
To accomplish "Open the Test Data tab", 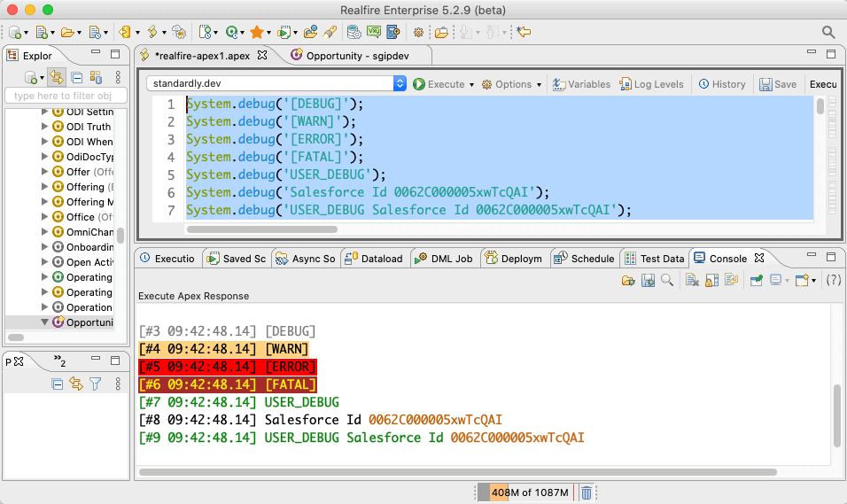I will pos(654,259).
